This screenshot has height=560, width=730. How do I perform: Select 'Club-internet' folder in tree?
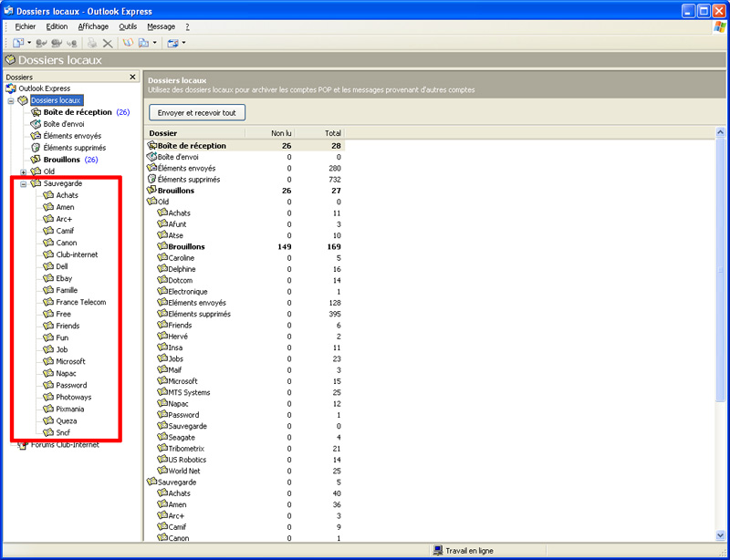(x=77, y=254)
